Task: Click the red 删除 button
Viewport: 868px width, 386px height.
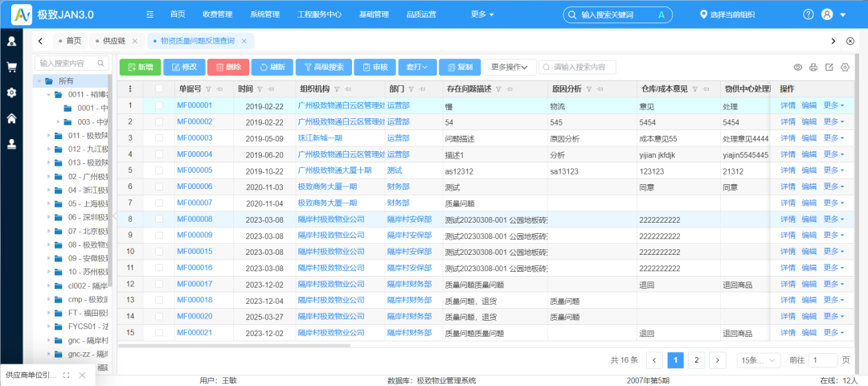Action: tap(228, 67)
